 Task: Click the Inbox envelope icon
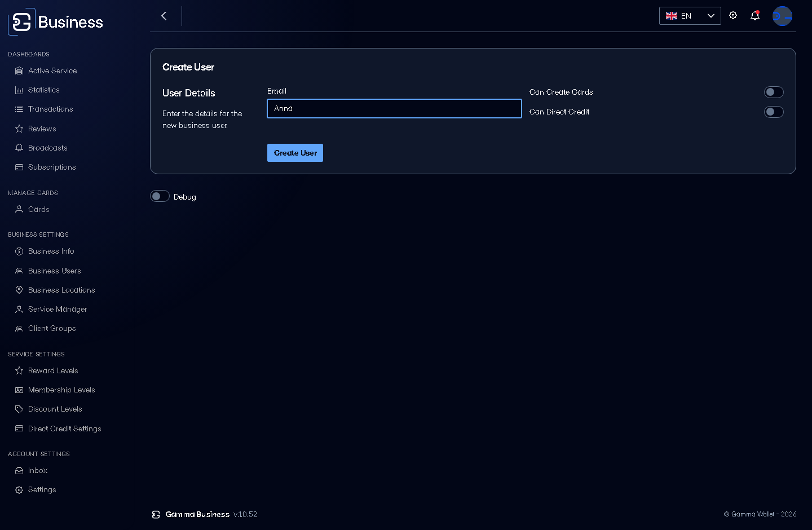pos(19,471)
